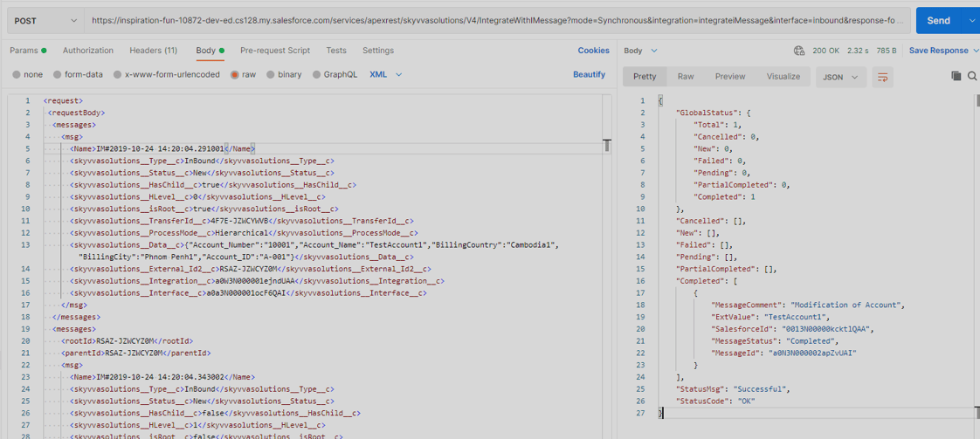Open the Cookies link

click(x=593, y=51)
